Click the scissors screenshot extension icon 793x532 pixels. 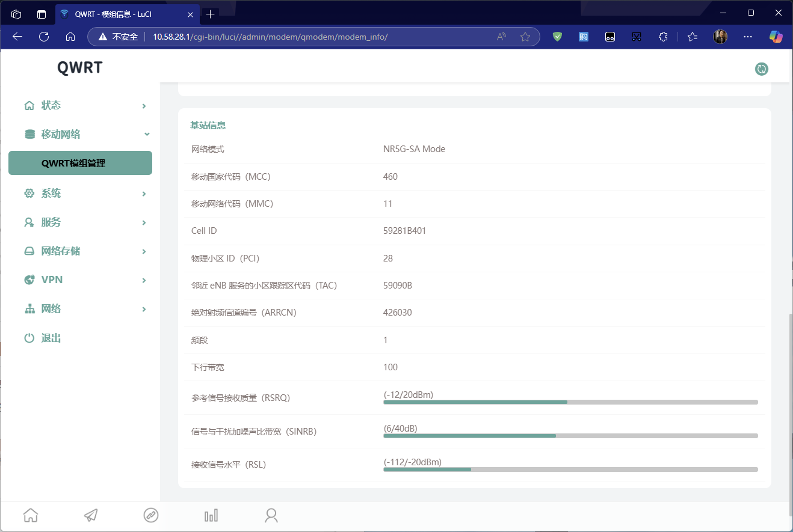coord(637,37)
